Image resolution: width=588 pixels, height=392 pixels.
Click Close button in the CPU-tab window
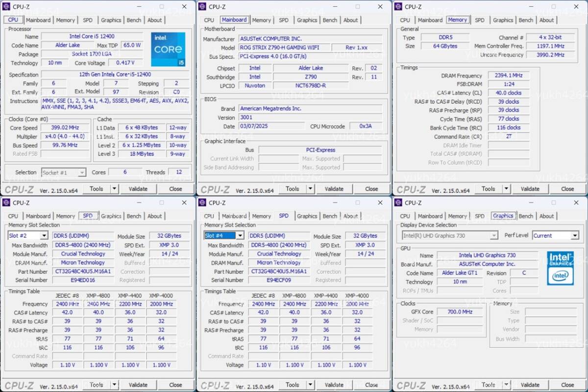coord(175,189)
